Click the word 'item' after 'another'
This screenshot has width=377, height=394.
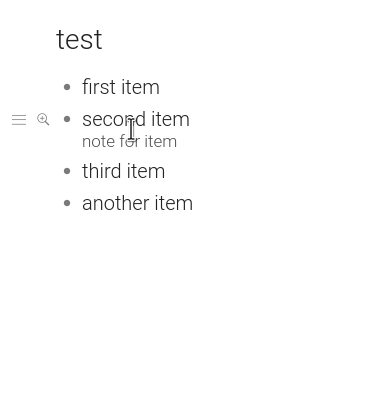(x=173, y=203)
